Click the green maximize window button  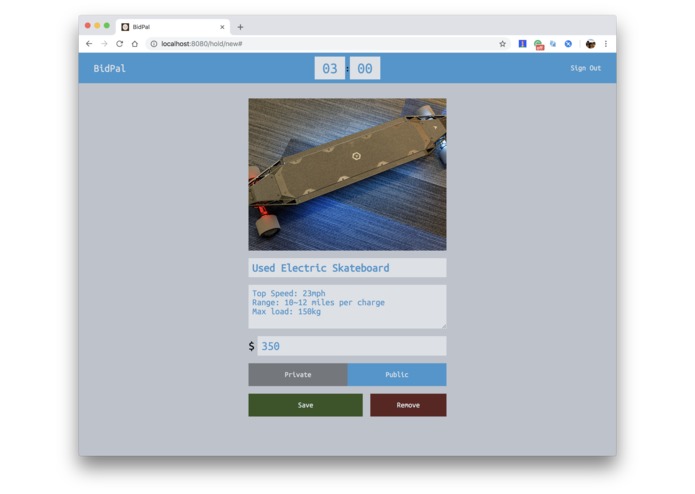pos(107,26)
